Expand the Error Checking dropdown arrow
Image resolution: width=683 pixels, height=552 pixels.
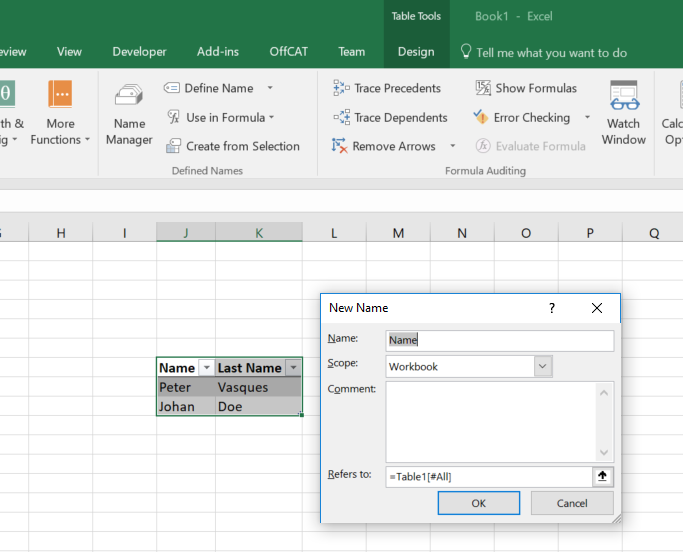click(x=587, y=118)
